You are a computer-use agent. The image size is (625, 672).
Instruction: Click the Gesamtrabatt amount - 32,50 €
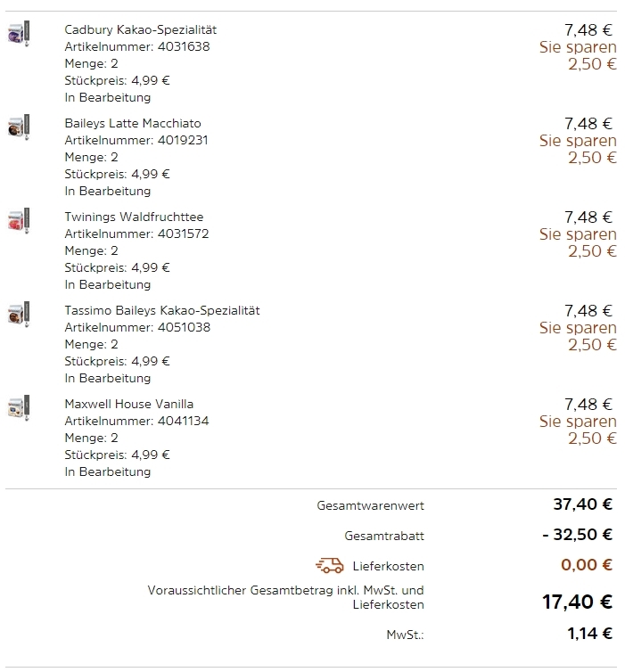tap(577, 535)
